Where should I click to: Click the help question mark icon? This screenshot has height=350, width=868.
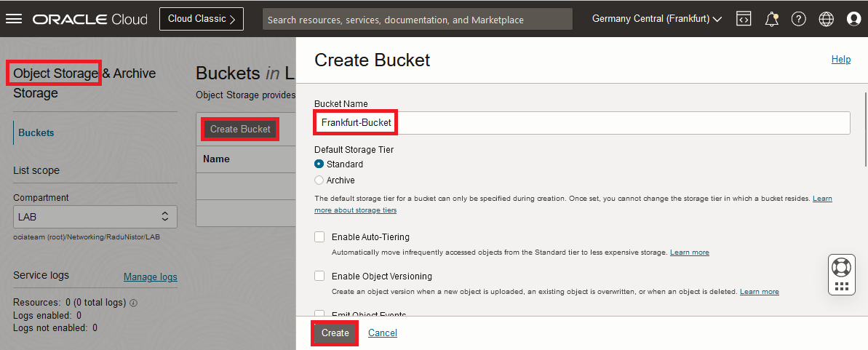pos(799,19)
